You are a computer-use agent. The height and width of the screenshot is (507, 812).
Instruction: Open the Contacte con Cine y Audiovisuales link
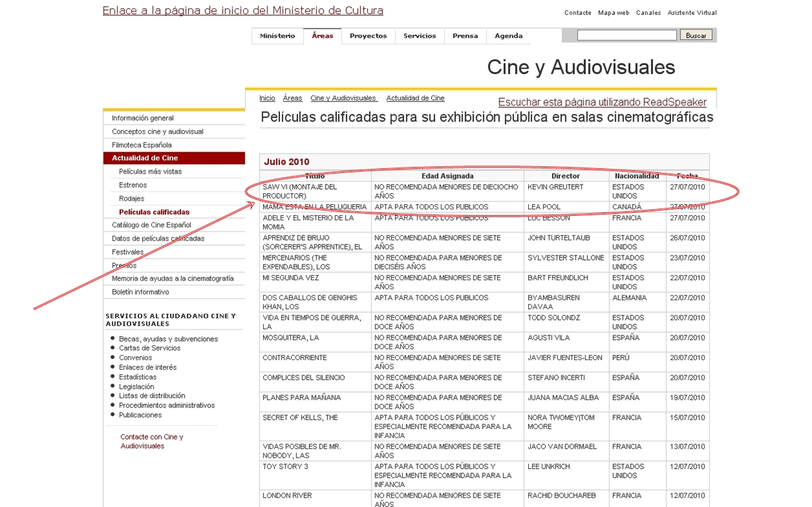tap(152, 441)
